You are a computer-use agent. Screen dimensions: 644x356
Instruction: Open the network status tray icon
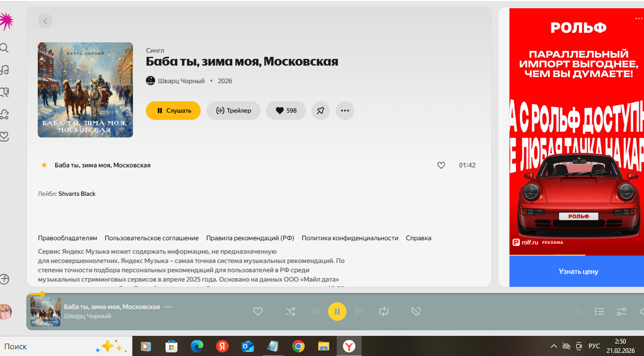tap(566, 346)
